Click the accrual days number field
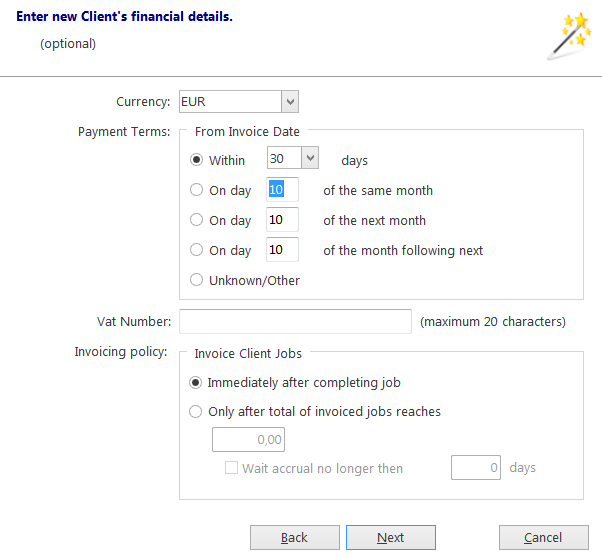 click(476, 467)
